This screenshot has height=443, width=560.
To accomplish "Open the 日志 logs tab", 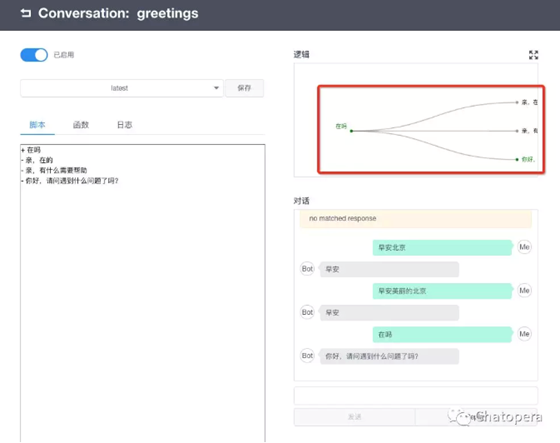I will (124, 125).
